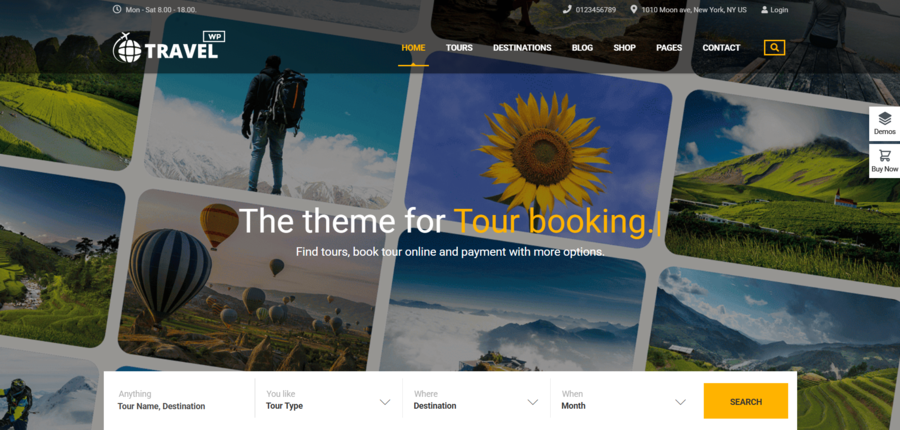This screenshot has width=900, height=430.
Task: Click the clock icon beside opening hours
Action: coord(117,9)
